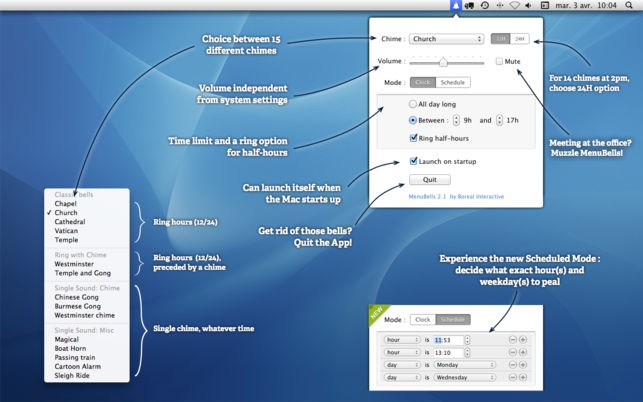Click the Wi-Fi status icon

[x=514, y=6]
